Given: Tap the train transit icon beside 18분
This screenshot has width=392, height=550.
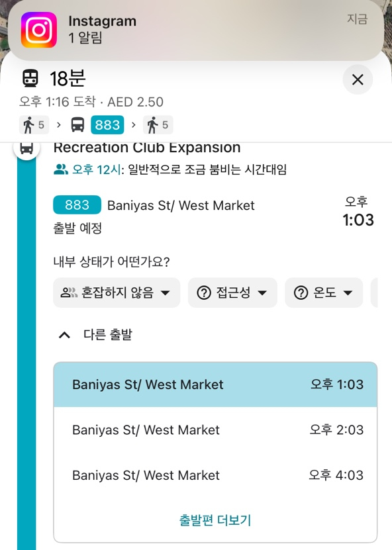Looking at the screenshot, I should point(30,78).
